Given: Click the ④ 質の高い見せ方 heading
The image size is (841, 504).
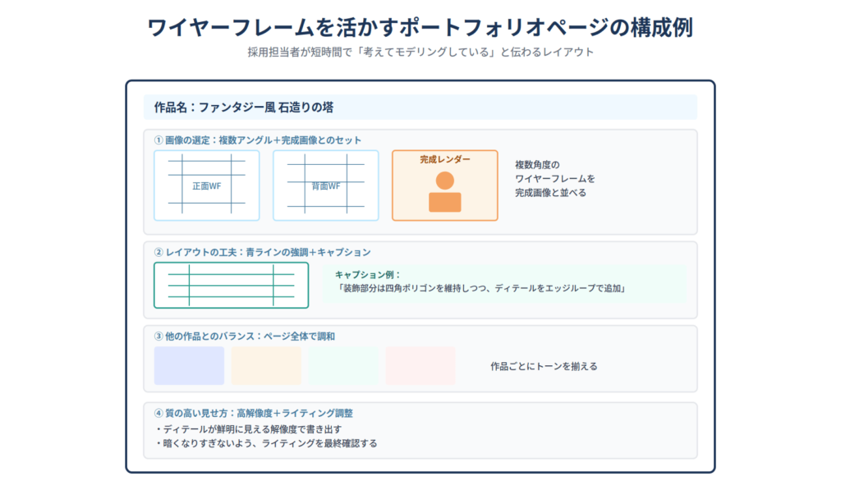Looking at the screenshot, I should coord(253,413).
